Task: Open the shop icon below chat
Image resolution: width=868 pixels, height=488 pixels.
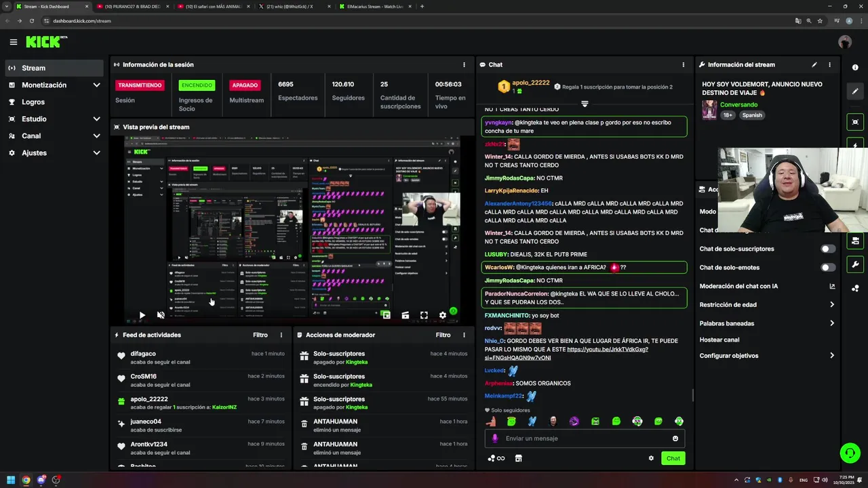Action: click(518, 458)
